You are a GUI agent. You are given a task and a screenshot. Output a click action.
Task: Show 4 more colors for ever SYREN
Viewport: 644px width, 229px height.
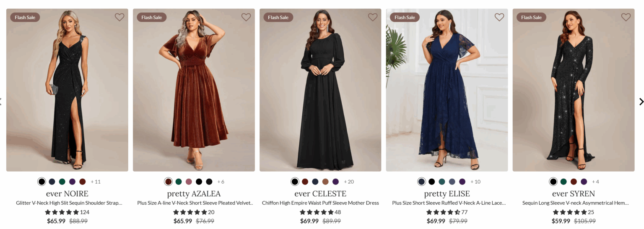(x=595, y=182)
